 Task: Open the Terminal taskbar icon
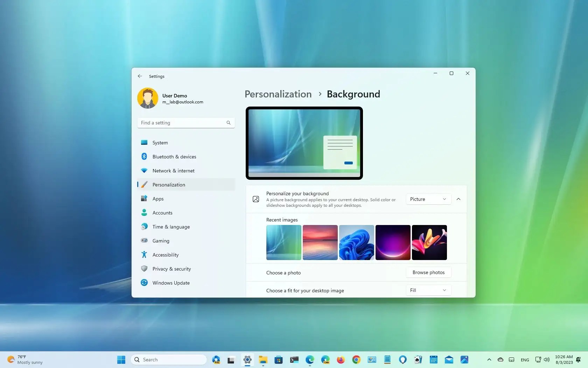[x=294, y=360]
